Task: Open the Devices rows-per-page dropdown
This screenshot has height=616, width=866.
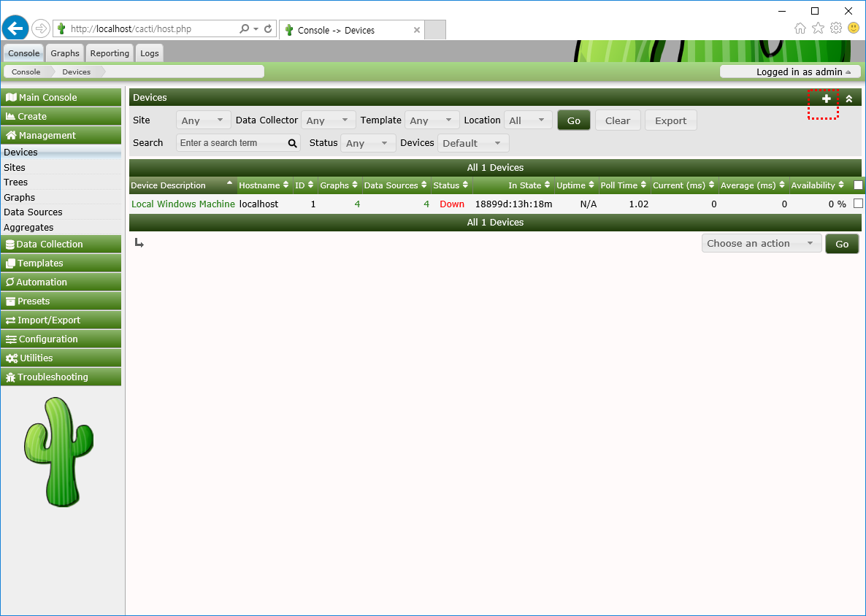Action: tap(472, 143)
